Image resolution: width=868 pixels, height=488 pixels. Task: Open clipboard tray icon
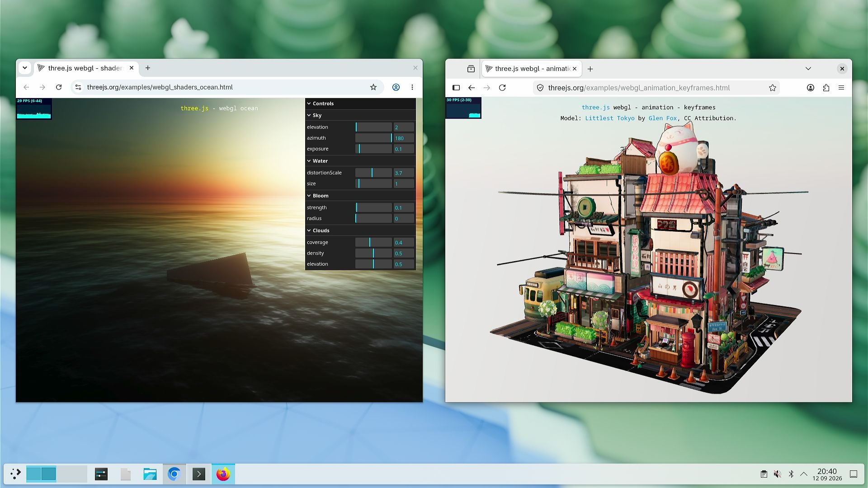(764, 474)
